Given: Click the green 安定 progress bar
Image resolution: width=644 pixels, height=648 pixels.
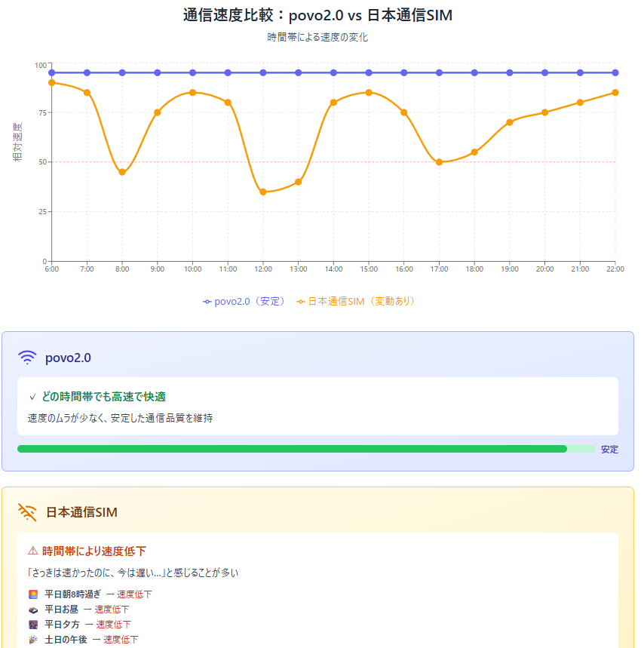Looking at the screenshot, I should click(x=294, y=449).
